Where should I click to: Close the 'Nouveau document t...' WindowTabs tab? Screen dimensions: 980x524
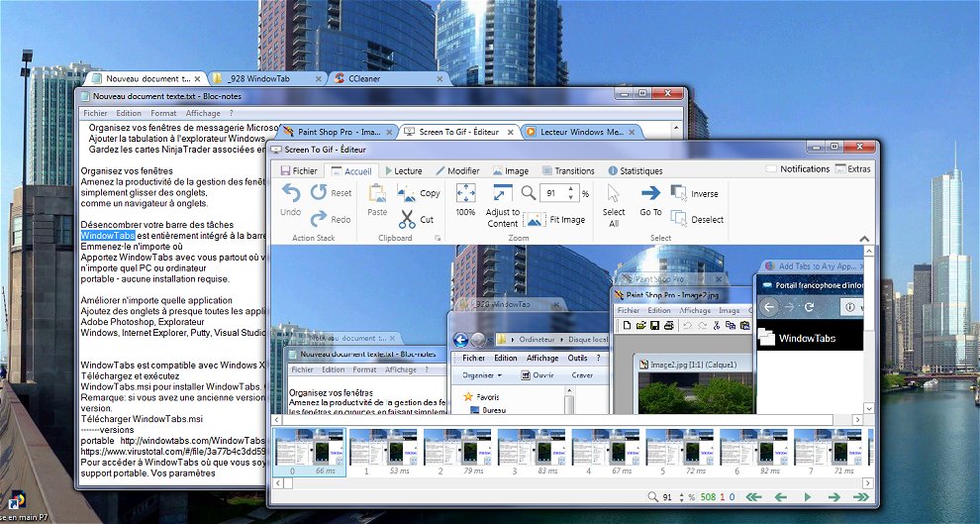click(198, 79)
